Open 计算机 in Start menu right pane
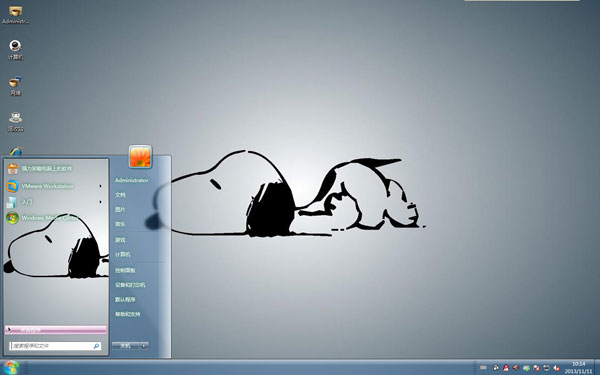 [x=123, y=255]
